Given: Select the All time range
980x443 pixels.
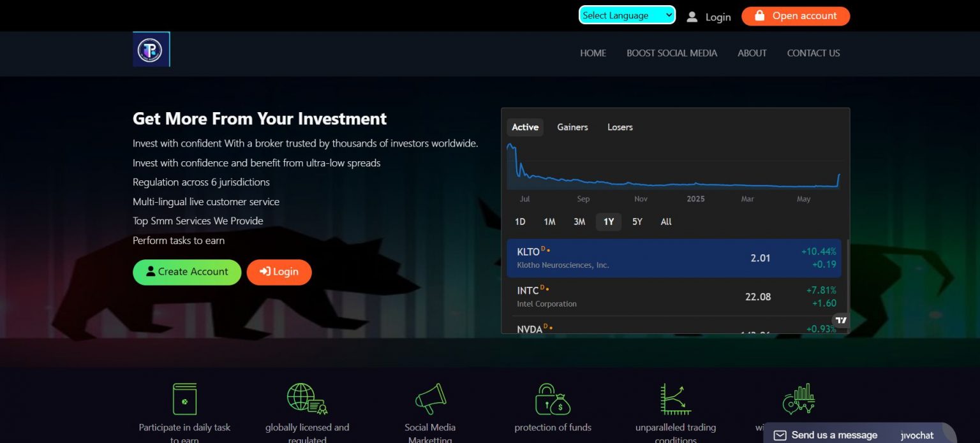Looking at the screenshot, I should [666, 222].
